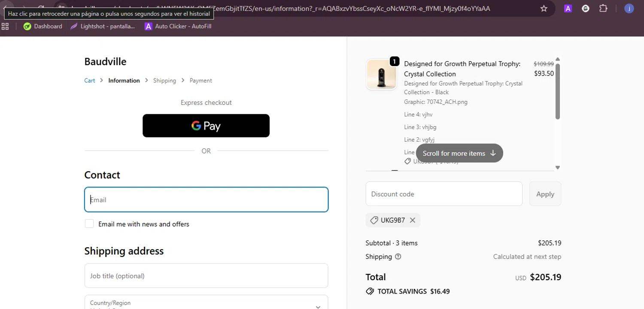Select the Shipping breadcrumb step

pos(164,80)
